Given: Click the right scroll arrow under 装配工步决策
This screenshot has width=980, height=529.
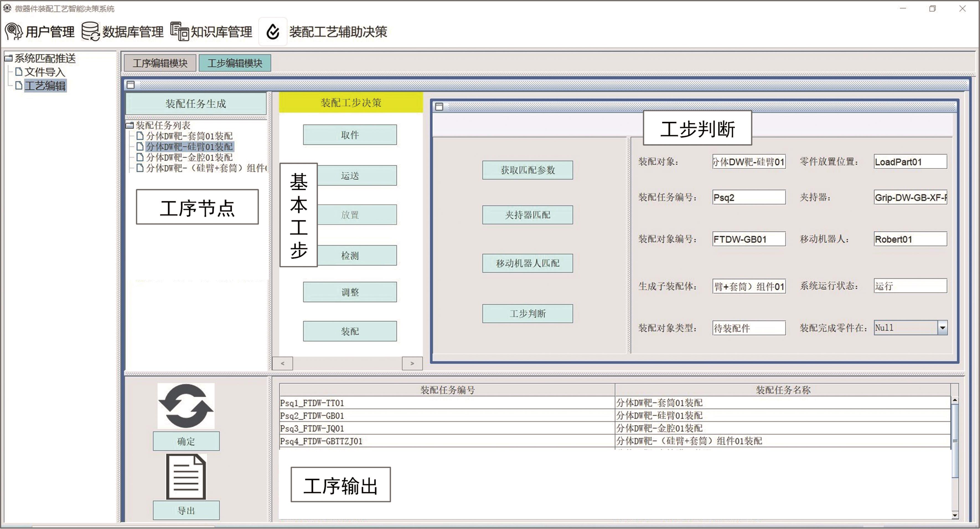Looking at the screenshot, I should coord(412,363).
